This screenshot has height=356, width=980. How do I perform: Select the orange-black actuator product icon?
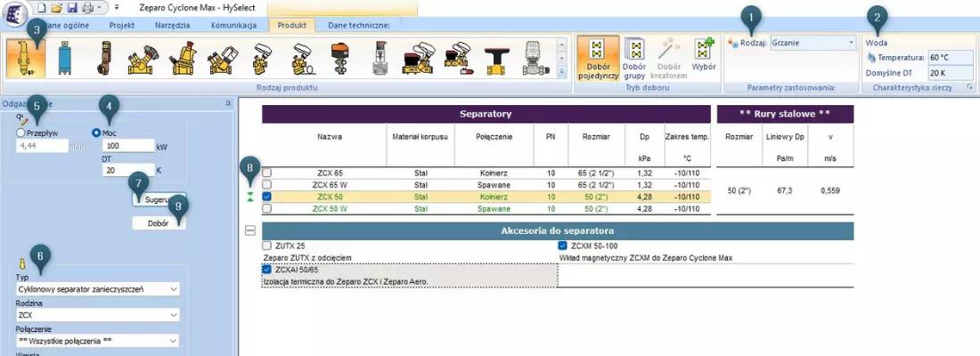(341, 58)
